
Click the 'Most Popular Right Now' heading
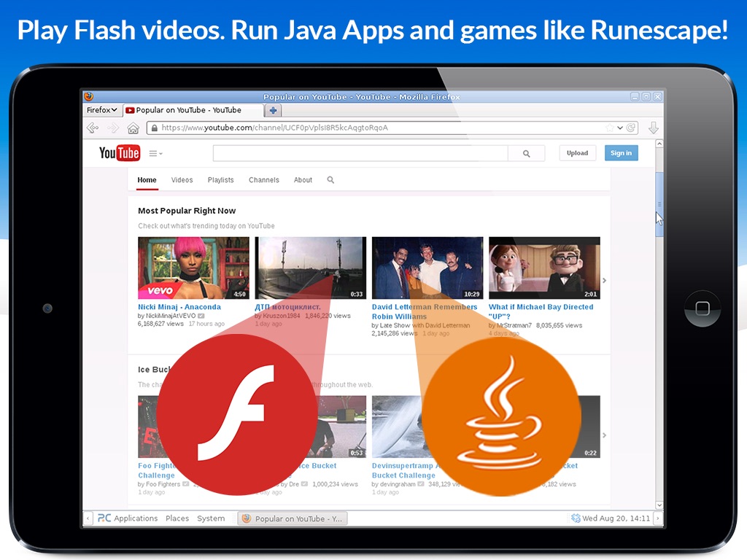pyautogui.click(x=187, y=211)
